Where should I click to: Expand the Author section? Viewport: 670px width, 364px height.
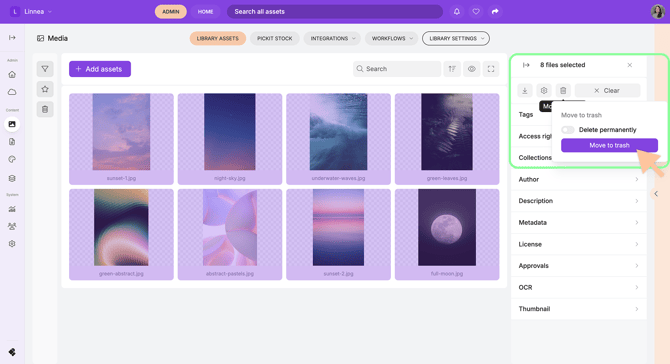[579, 179]
